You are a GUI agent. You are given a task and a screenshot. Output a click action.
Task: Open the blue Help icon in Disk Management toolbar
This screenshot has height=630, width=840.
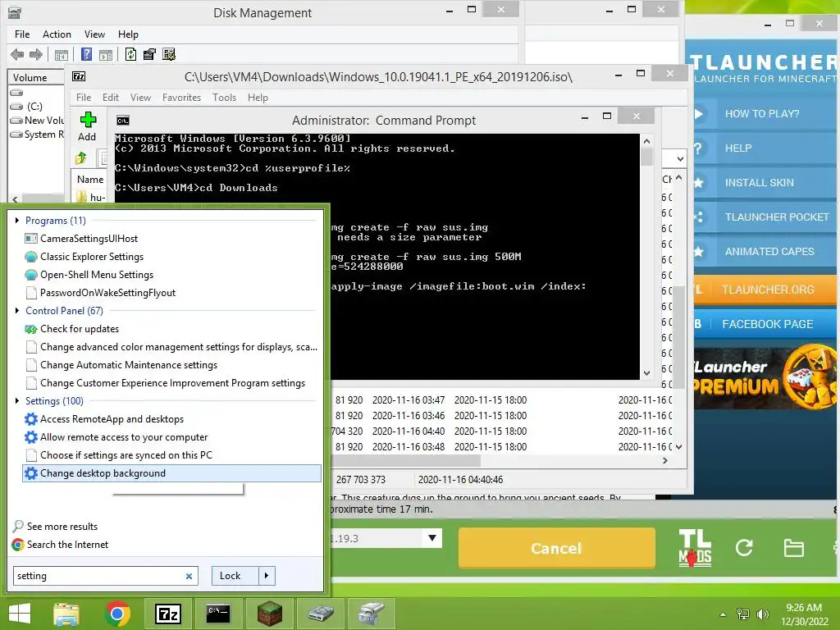pos(86,54)
